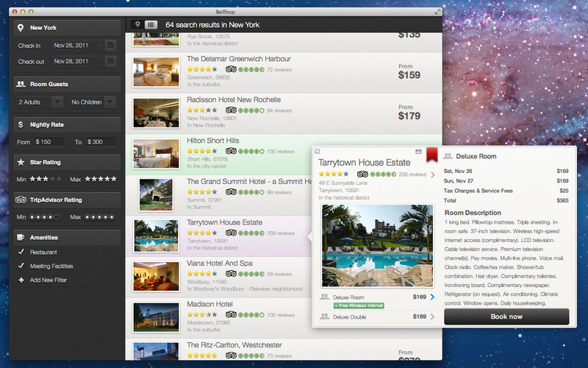Switch to list view icon
Viewport: 588px width, 368px height.
click(x=151, y=24)
